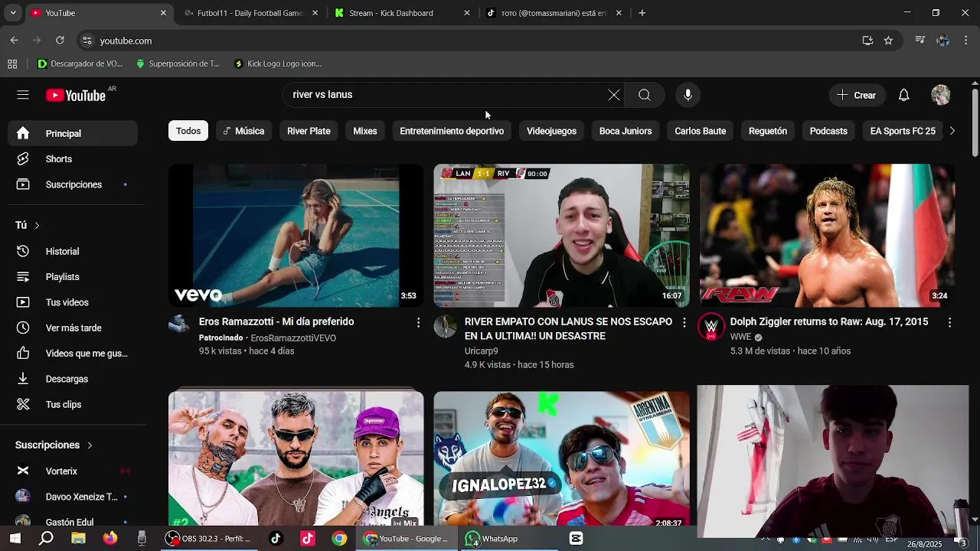980x551 pixels.
Task: Select the Entretenimiento deportivo chip
Action: pyautogui.click(x=452, y=131)
